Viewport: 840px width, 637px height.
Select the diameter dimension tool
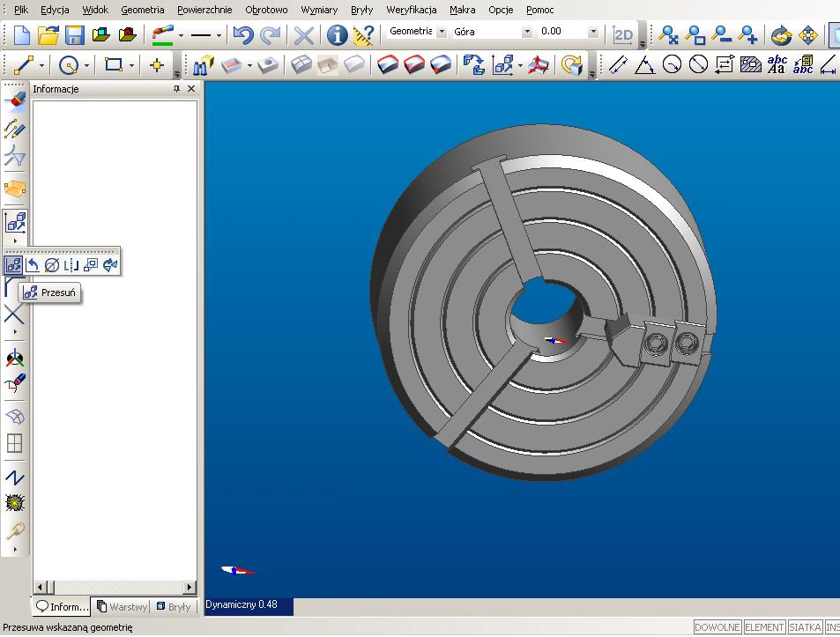click(698, 65)
